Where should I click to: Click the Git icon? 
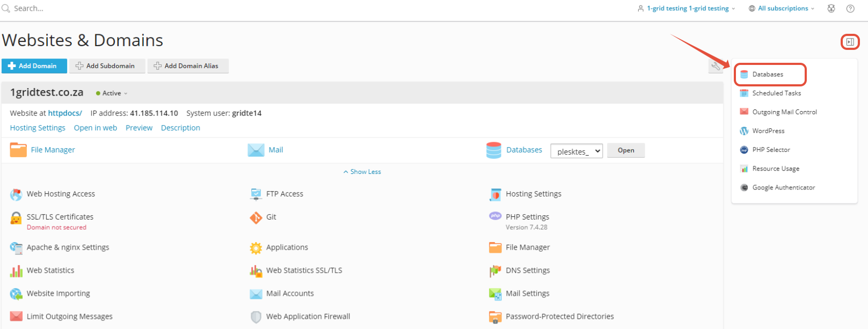click(x=256, y=217)
